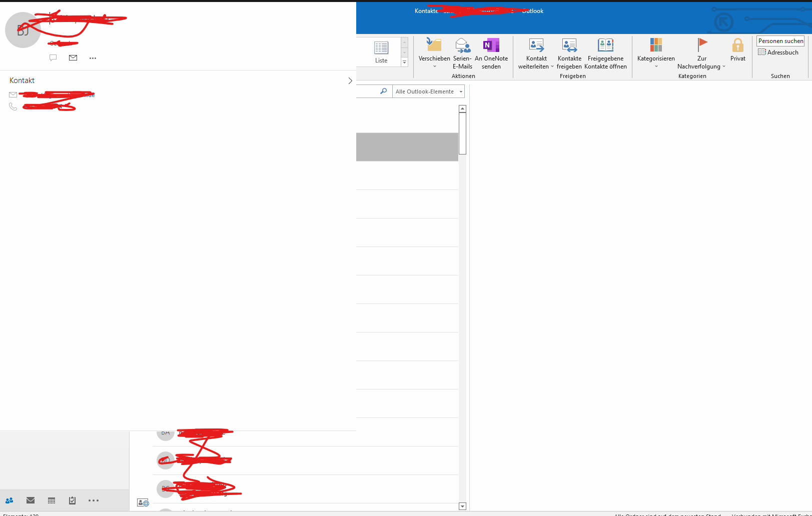Open the Adressbuch

pos(778,52)
